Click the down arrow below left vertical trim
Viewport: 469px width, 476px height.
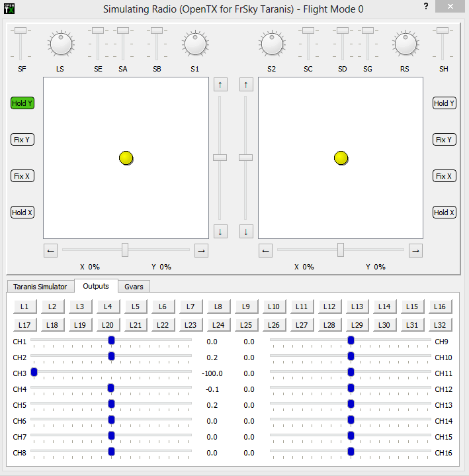click(220, 232)
